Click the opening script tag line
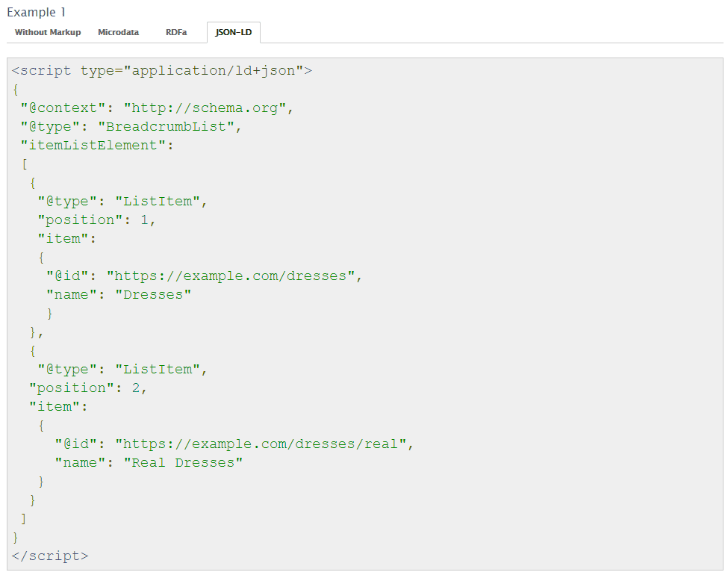The height and width of the screenshot is (575, 728). pyautogui.click(x=162, y=71)
